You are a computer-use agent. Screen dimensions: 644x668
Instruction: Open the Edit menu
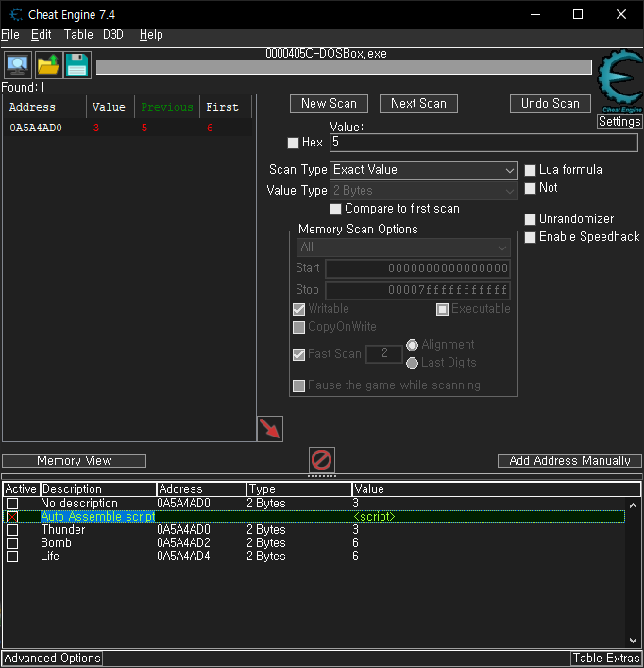42,35
